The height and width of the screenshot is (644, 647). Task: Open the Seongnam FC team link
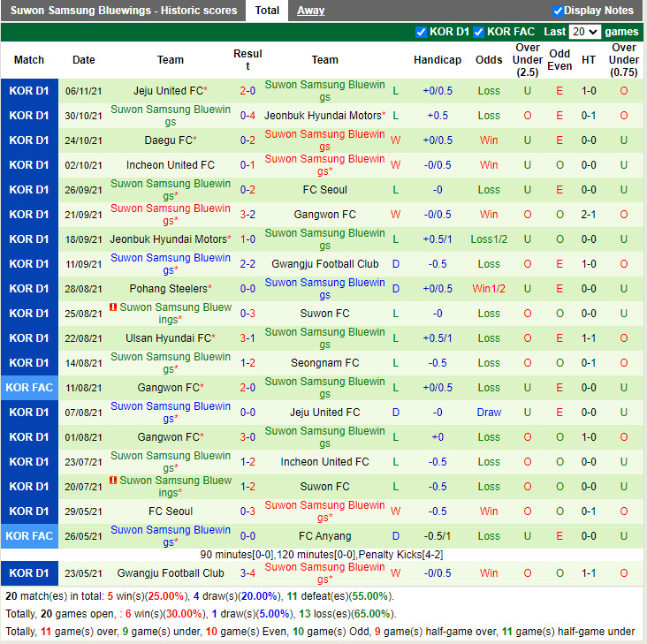(324, 363)
